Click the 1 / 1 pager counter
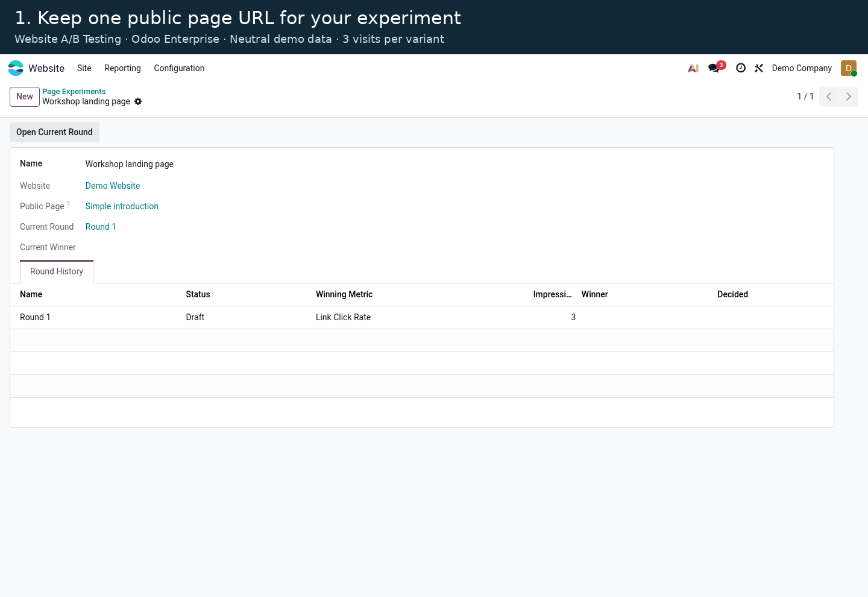 pos(805,96)
